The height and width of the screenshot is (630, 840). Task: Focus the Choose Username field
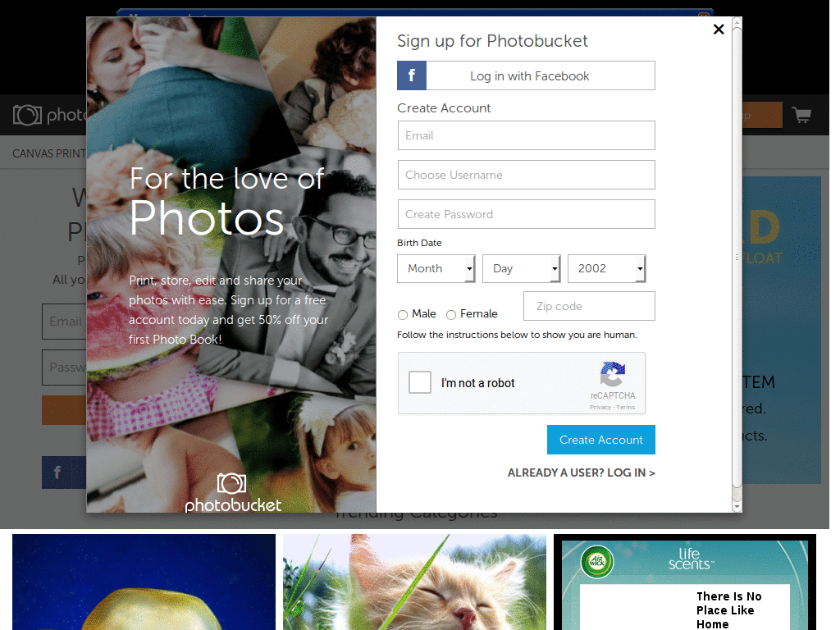click(x=526, y=176)
